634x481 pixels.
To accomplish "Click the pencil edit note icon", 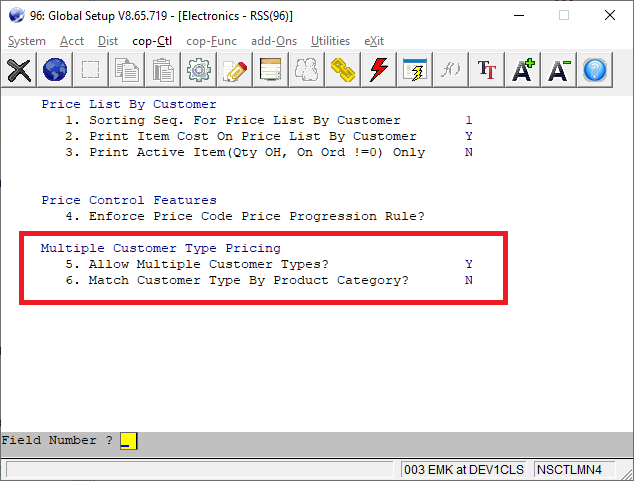I will tap(235, 70).
